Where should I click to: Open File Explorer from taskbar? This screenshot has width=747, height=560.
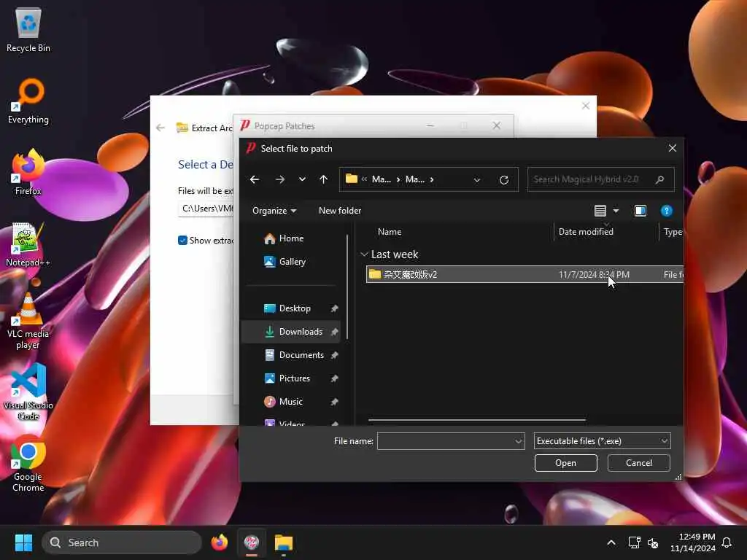pos(284,542)
